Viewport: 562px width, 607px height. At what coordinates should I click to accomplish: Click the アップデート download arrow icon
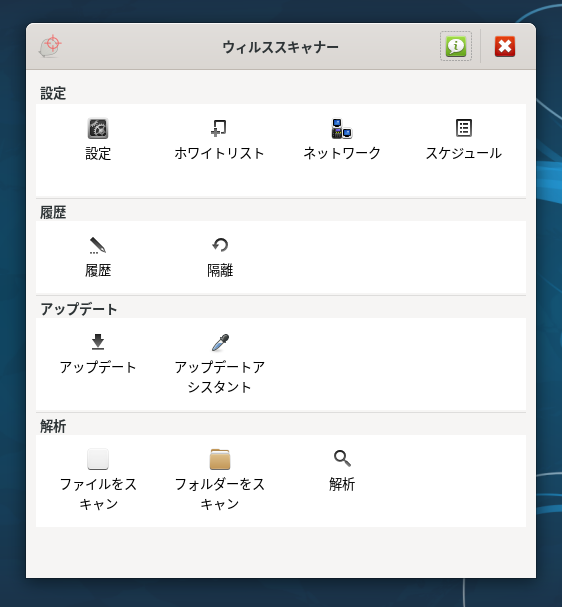(98, 342)
